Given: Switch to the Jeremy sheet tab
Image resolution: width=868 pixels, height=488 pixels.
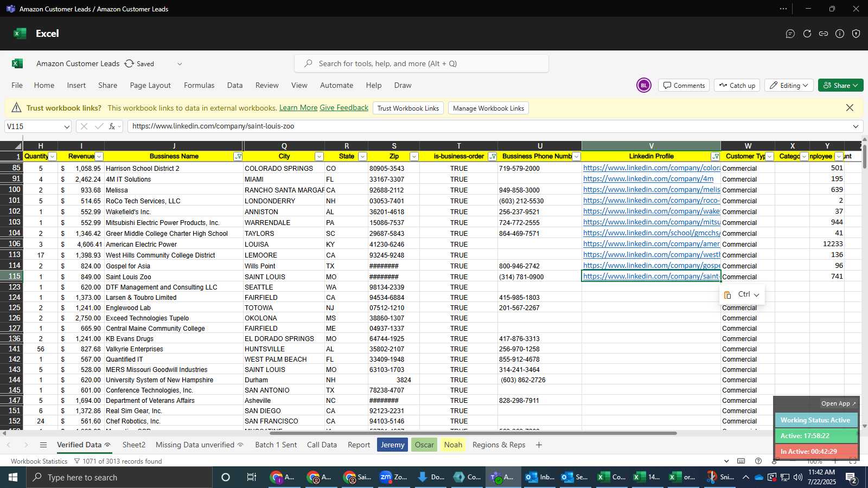Looking at the screenshot, I should [x=392, y=445].
